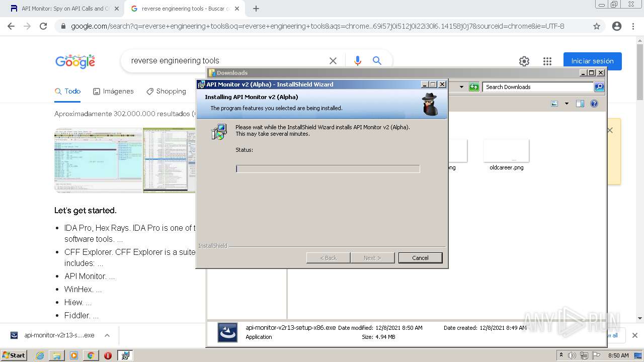
Task: Expand download item options chevron
Action: [x=107, y=335]
